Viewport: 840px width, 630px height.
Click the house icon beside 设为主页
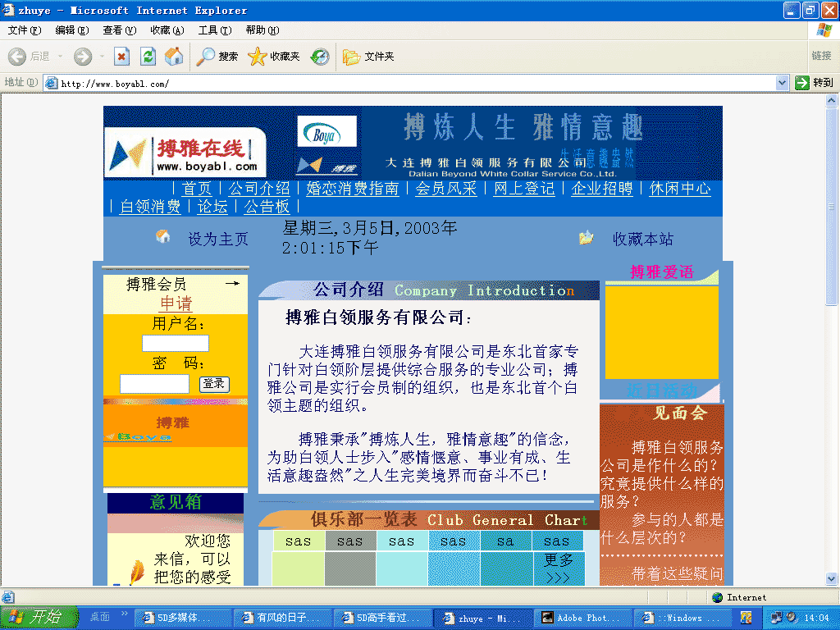coord(163,237)
